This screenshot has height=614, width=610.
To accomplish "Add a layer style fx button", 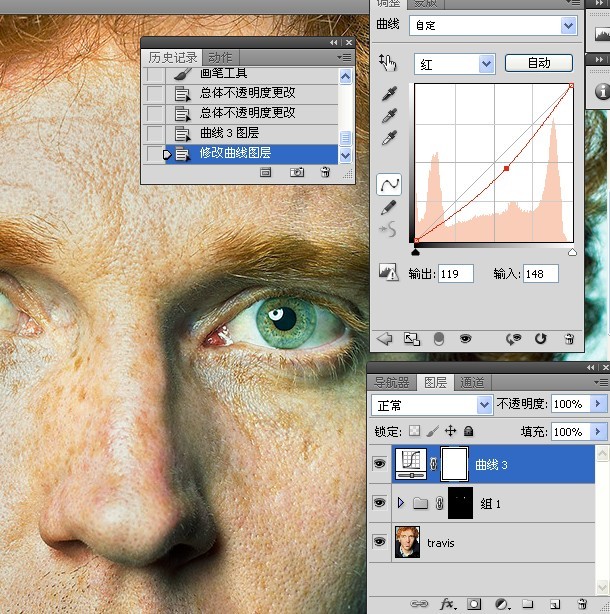I will coord(448,604).
